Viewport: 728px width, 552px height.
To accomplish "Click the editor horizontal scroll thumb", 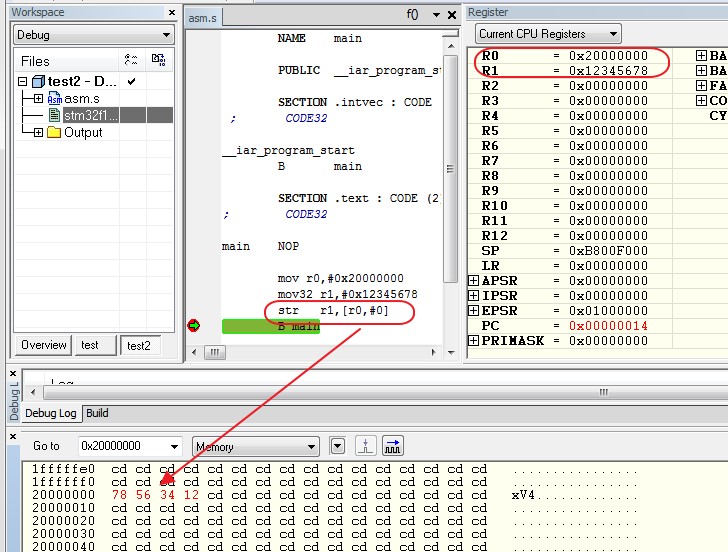I will [x=214, y=352].
